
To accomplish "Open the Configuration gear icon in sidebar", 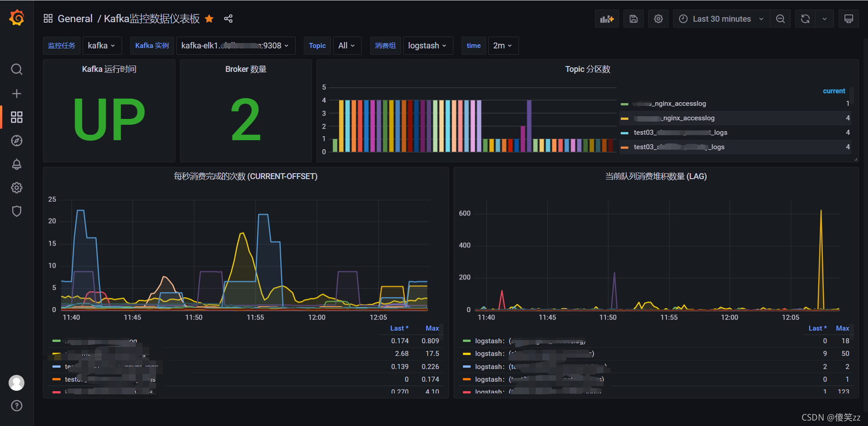I will point(17,188).
